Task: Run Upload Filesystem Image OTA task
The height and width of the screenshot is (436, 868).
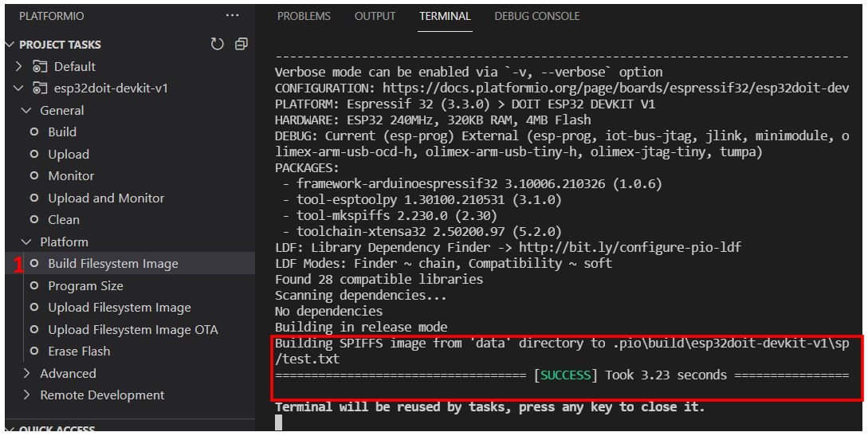Action: pos(133,329)
